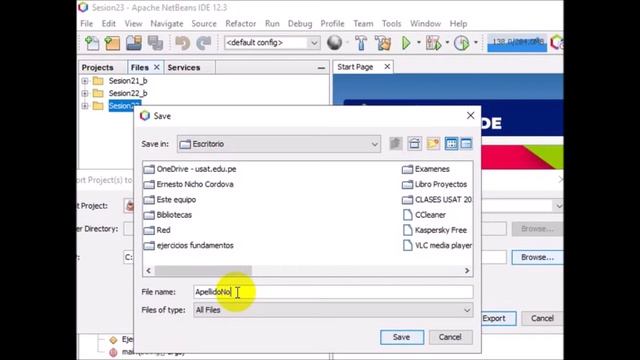640x360 pixels.
Task: Minimize the Files panel group
Action: (321, 68)
